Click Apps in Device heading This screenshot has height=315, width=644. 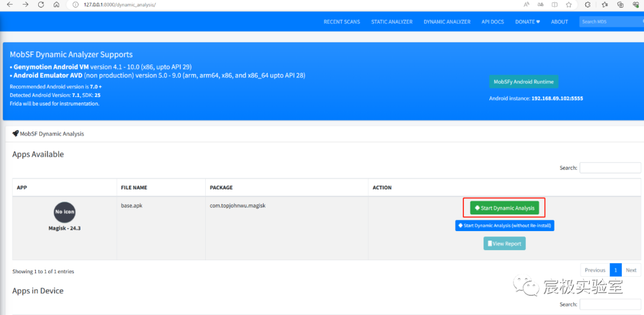coord(38,291)
